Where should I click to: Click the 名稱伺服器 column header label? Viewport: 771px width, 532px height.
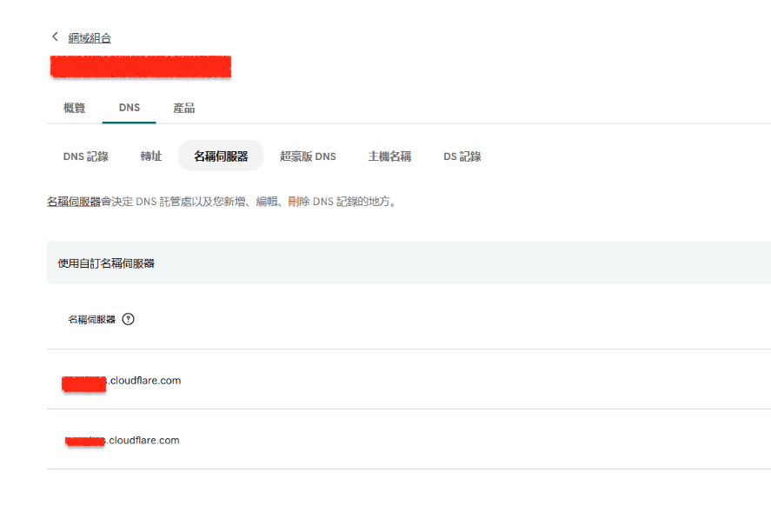(91, 320)
